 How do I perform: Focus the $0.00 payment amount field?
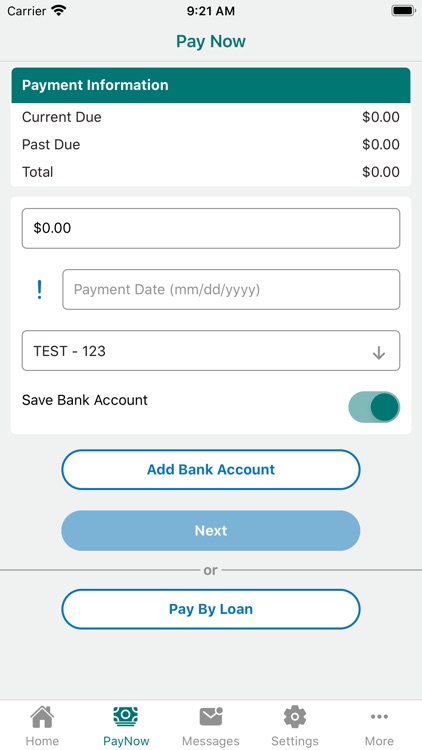coord(211,228)
